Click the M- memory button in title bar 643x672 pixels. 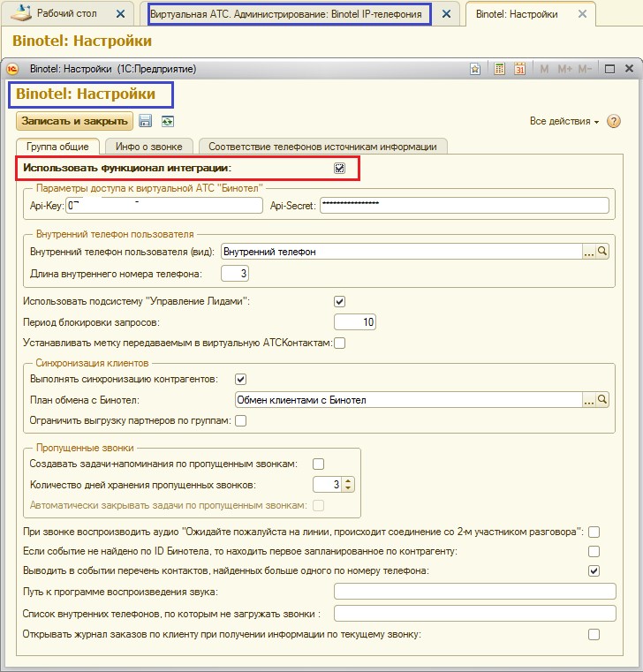585,69
